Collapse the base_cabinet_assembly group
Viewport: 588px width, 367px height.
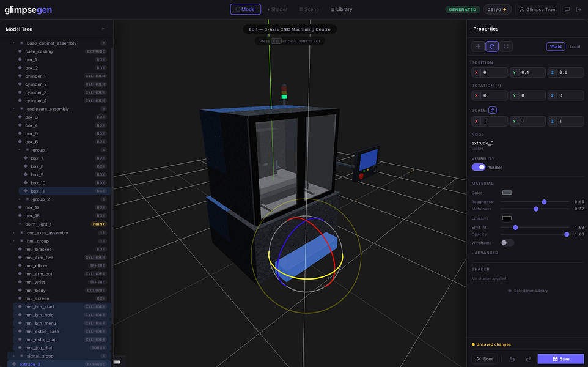coord(14,43)
